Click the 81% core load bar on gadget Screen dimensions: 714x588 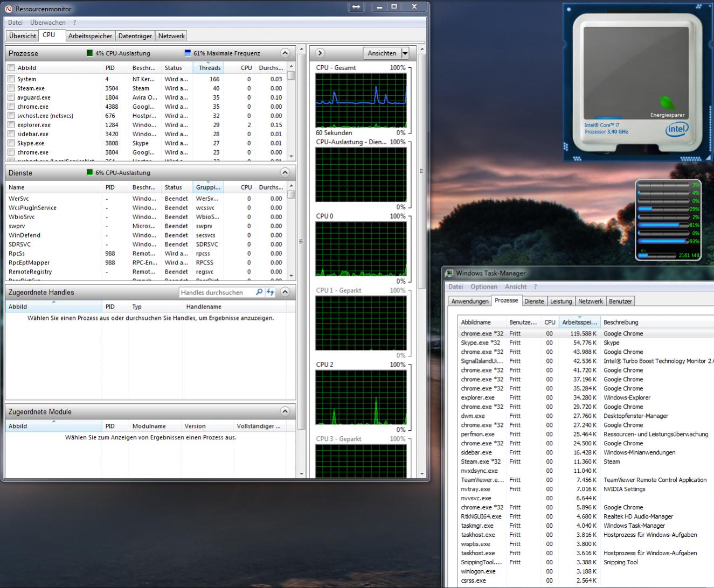(x=664, y=225)
